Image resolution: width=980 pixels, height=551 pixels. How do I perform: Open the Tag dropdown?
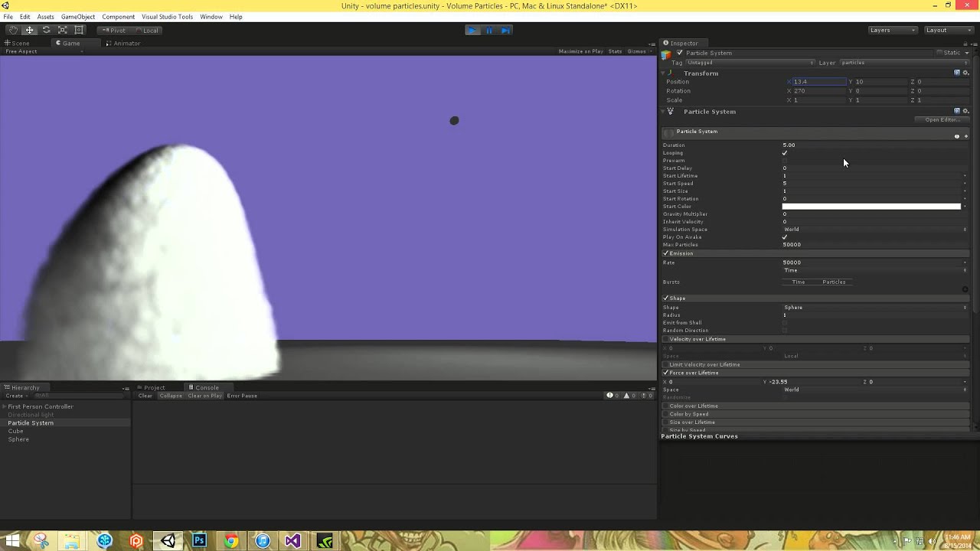click(x=750, y=63)
